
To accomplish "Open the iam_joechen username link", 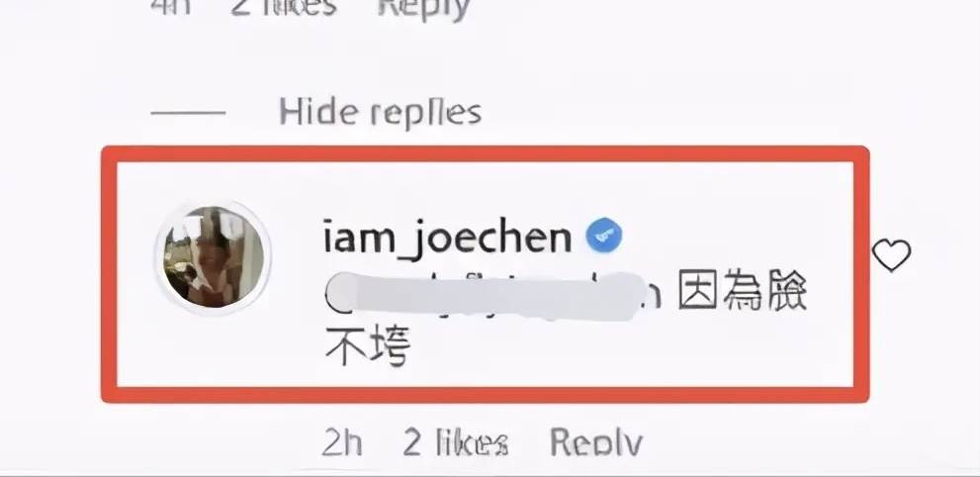I will coord(448,238).
